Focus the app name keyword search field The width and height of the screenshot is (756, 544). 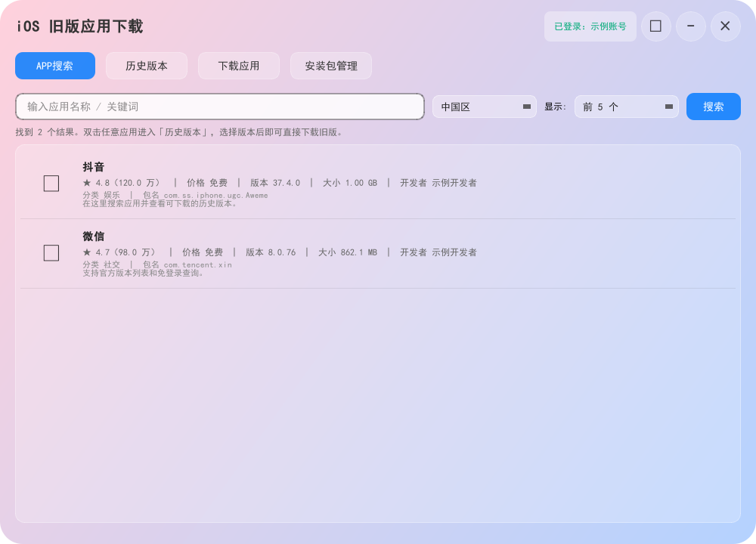click(x=220, y=107)
